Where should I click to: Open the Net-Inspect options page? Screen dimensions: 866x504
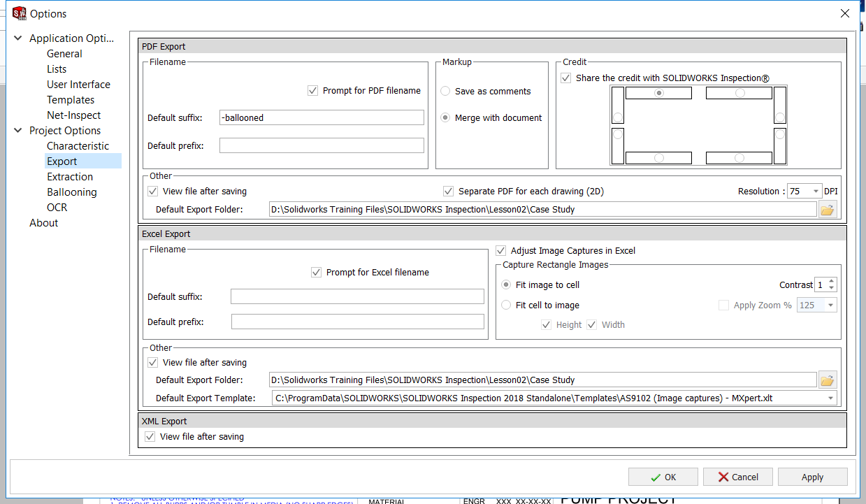tap(74, 115)
